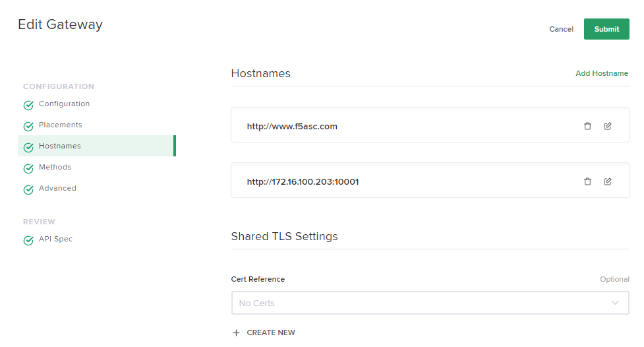
Task: Edit the 172.16.100.203:10001 hostname entry
Action: [608, 181]
